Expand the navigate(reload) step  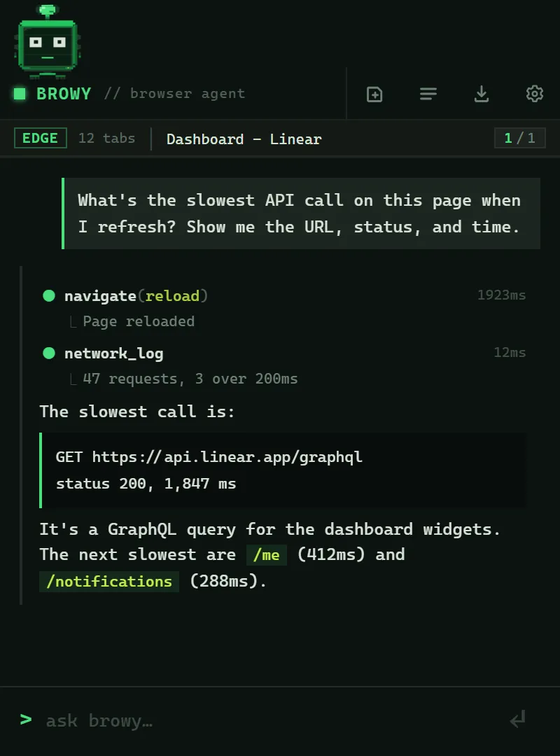(x=136, y=295)
